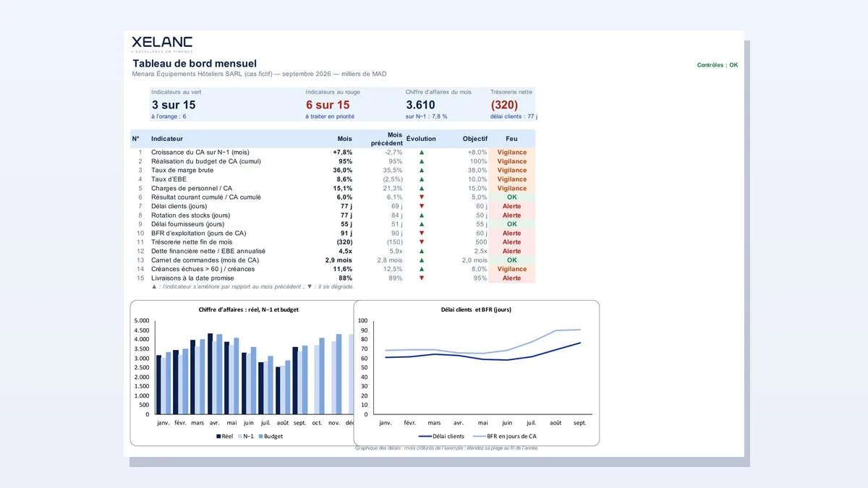The image size is (868, 488).
Task: Select the BFR d'exploitation (jours de CA) label
Action: tap(199, 234)
